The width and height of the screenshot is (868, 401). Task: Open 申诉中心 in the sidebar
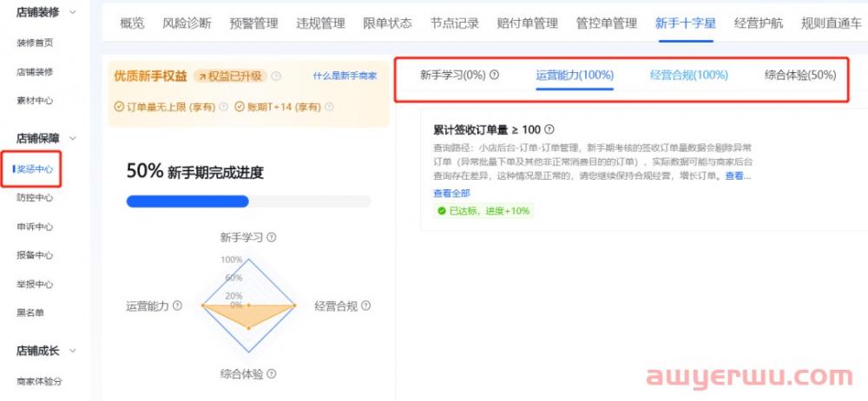[35, 227]
